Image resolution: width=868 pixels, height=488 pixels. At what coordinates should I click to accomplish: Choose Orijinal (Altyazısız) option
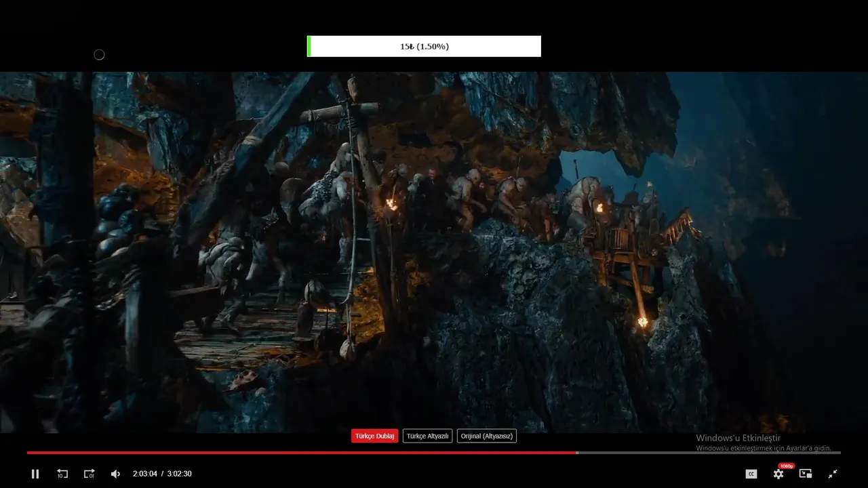click(487, 436)
